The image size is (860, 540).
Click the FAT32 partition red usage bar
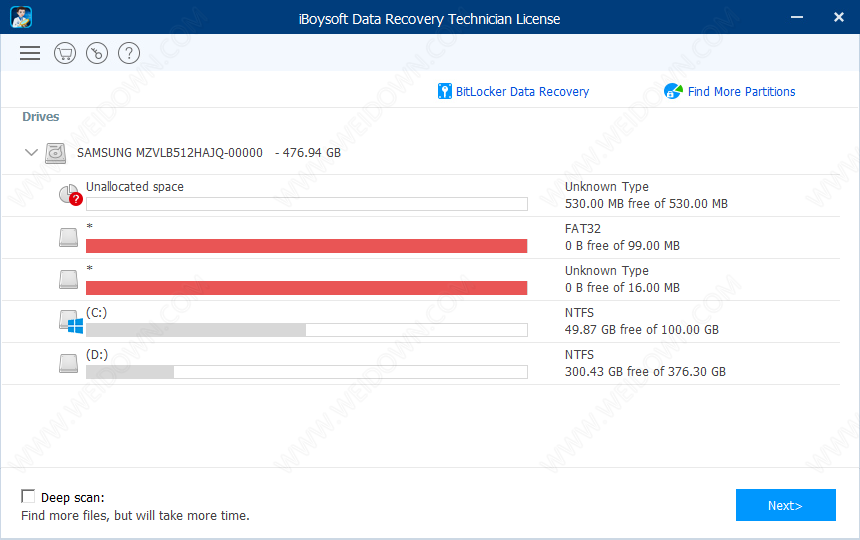(x=307, y=246)
